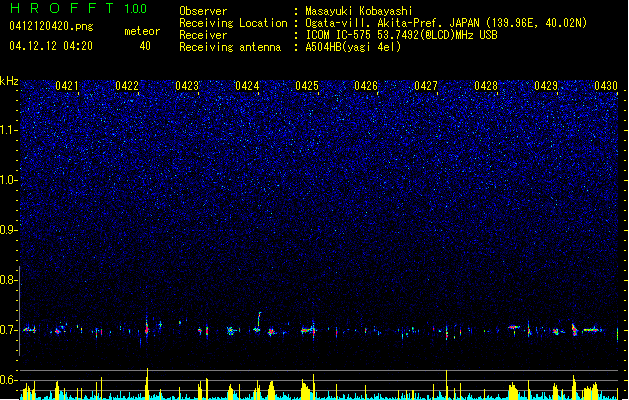Click the Receiving antenna label
Viewport: 629px width, 400px height.
click(230, 47)
